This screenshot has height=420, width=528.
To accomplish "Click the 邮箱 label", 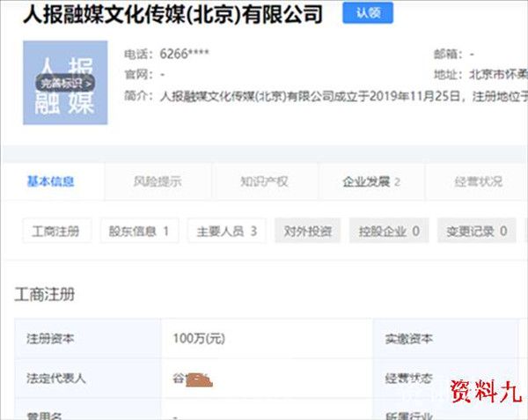I will tap(448, 54).
